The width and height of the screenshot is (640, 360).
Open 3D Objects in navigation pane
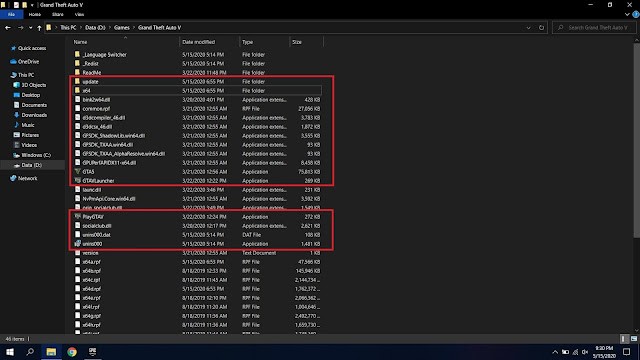(x=33, y=85)
